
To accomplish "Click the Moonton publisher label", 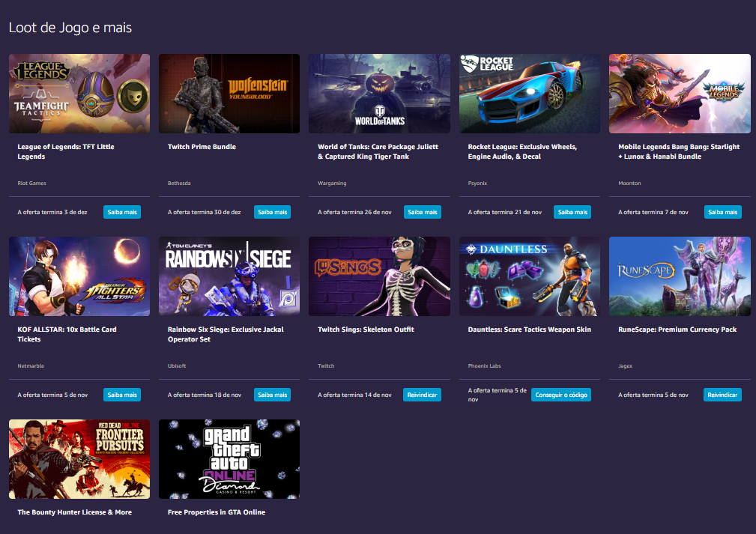I will tap(629, 183).
